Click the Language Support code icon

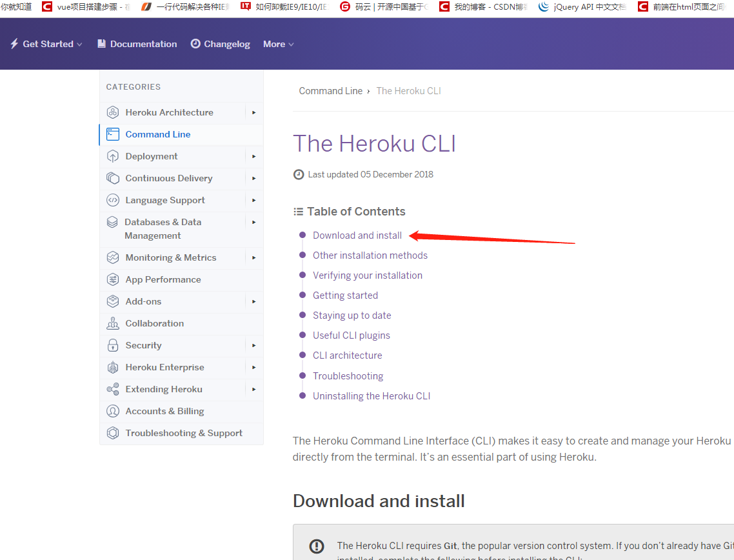click(112, 201)
